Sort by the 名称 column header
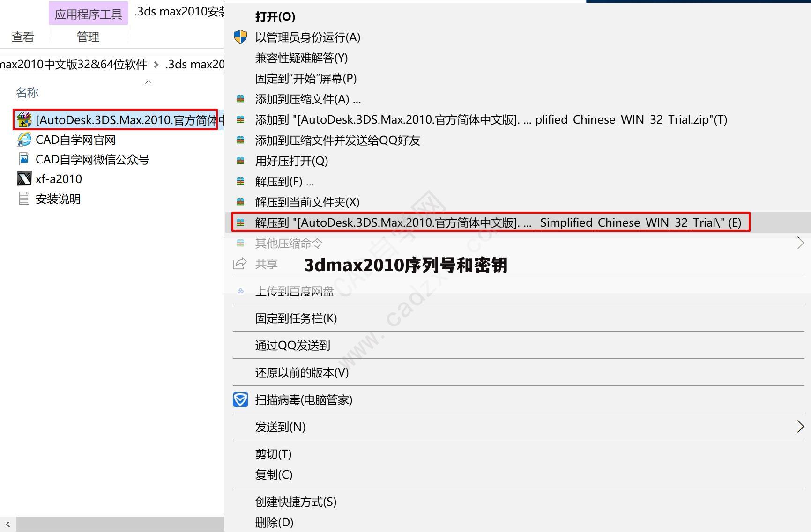Screen dimensions: 811x532 point(27,93)
